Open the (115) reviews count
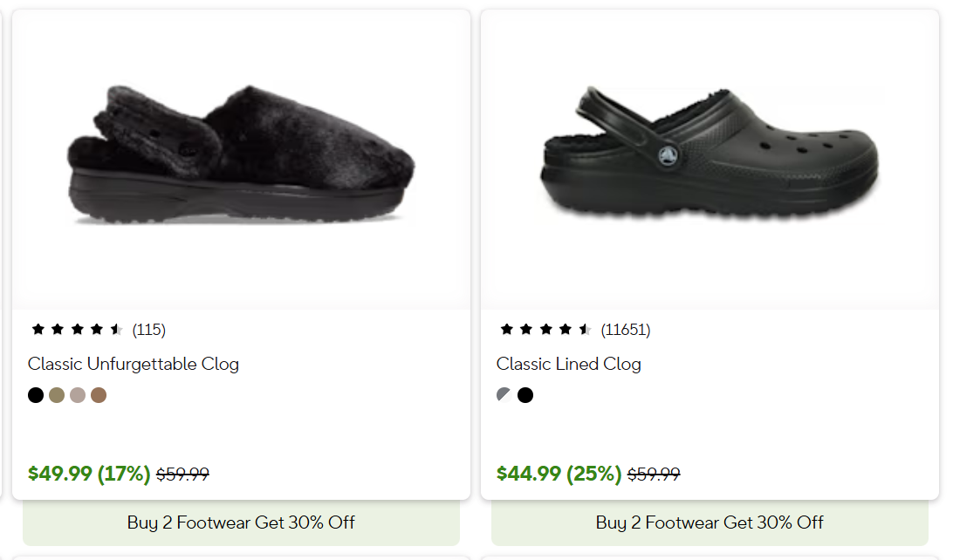This screenshot has width=953, height=560. point(149,330)
